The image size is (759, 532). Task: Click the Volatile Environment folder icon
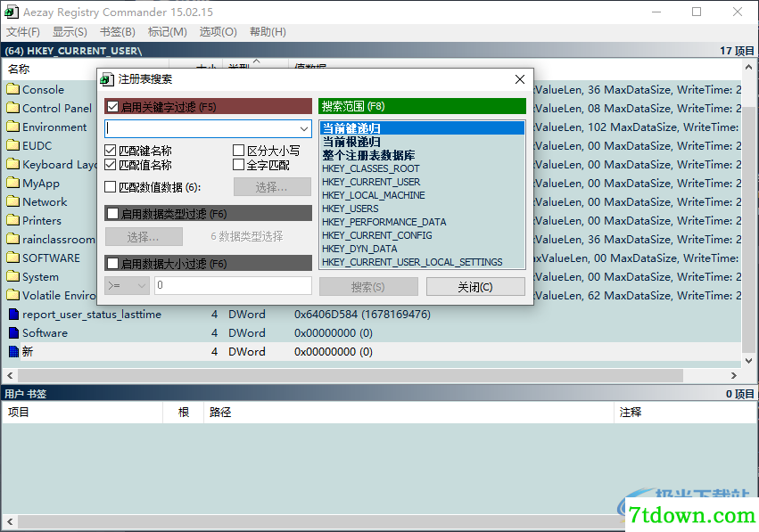click(x=13, y=296)
